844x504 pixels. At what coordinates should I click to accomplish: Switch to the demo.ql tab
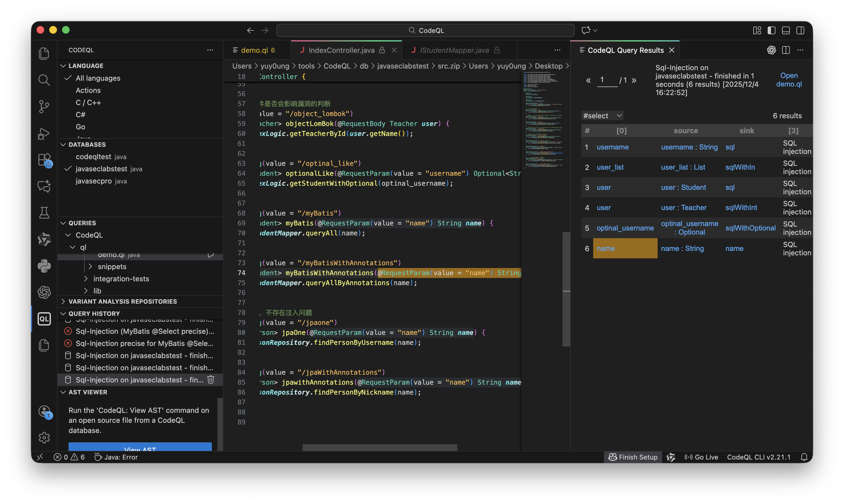[x=254, y=50]
